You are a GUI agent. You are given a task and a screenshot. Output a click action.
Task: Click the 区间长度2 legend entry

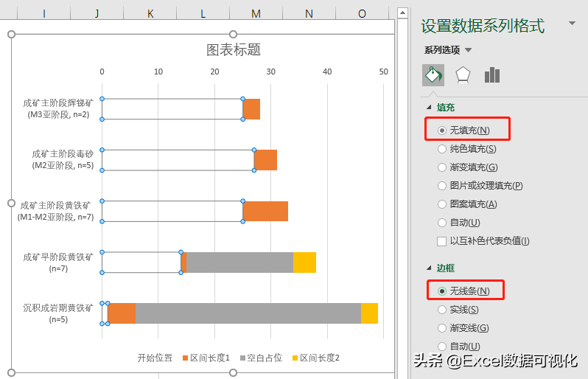316,358
